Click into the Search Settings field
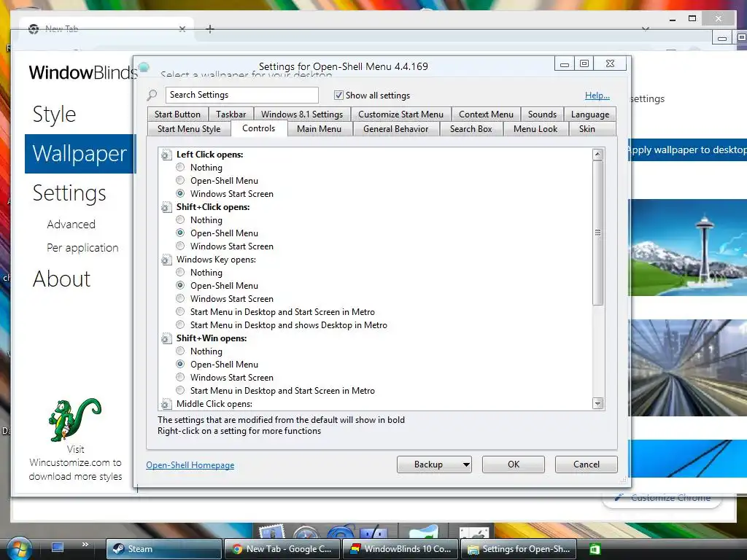Screen dimensions: 747x560 [242, 95]
